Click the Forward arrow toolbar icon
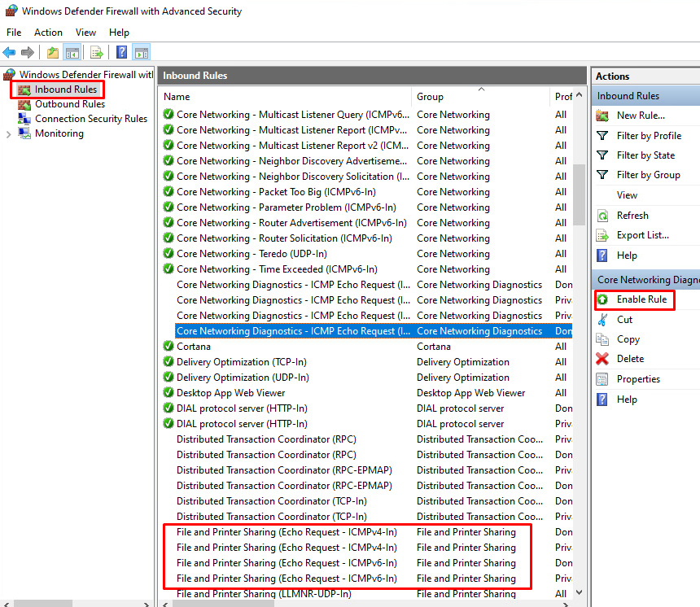Image resolution: width=700 pixels, height=607 pixels. click(x=28, y=53)
